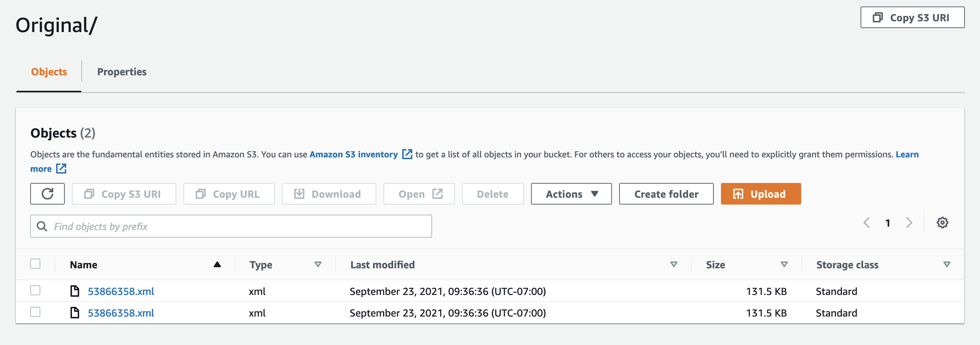The image size is (980, 345).
Task: Click the Size column header label
Action: pyautogui.click(x=715, y=265)
